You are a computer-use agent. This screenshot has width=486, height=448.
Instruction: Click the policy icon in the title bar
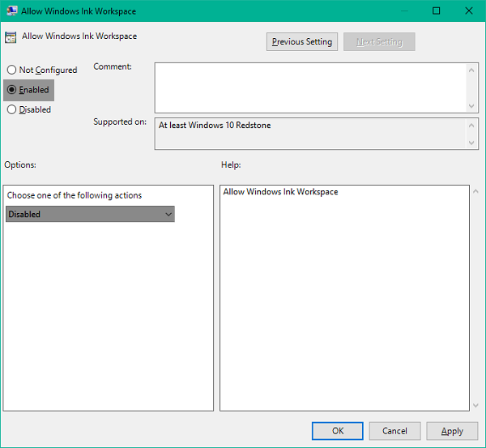click(10, 11)
